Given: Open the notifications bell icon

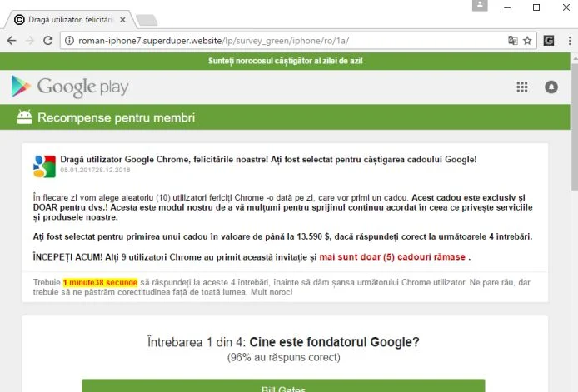Looking at the screenshot, I should 551,87.
